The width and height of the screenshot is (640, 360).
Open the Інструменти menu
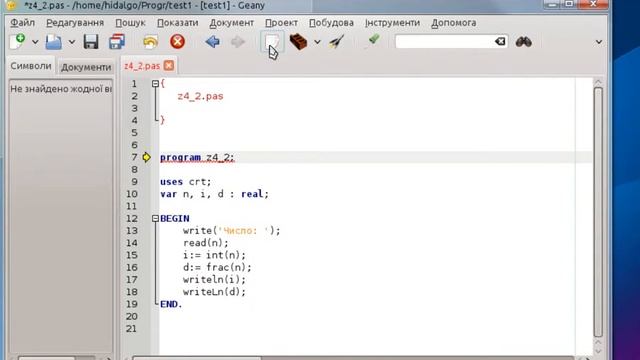click(392, 23)
